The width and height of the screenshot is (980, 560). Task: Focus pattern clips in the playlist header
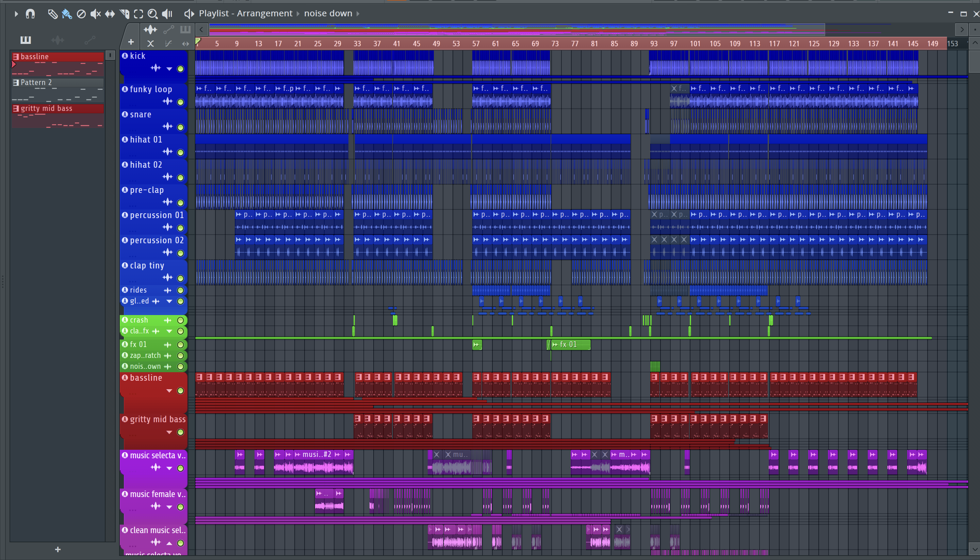[x=185, y=29]
